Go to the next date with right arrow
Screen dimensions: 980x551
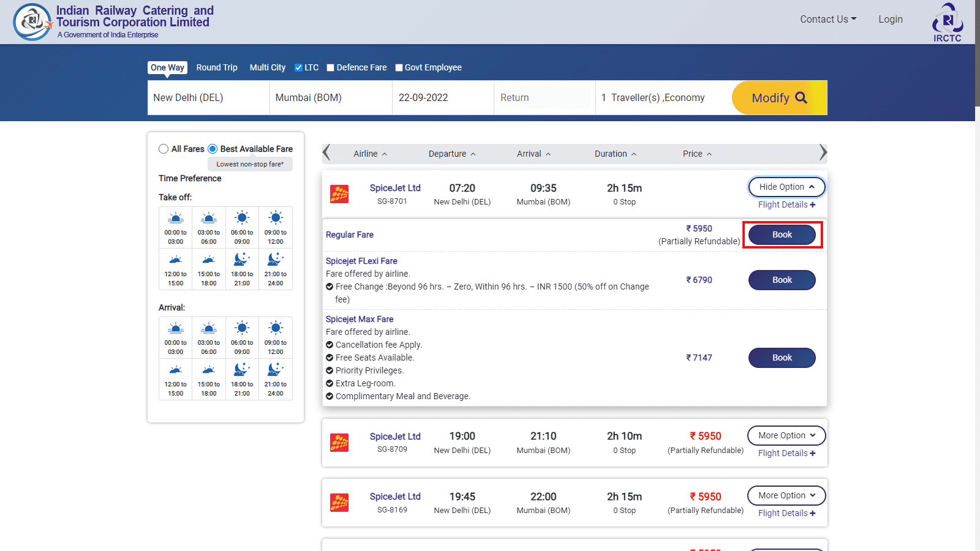pyautogui.click(x=823, y=152)
